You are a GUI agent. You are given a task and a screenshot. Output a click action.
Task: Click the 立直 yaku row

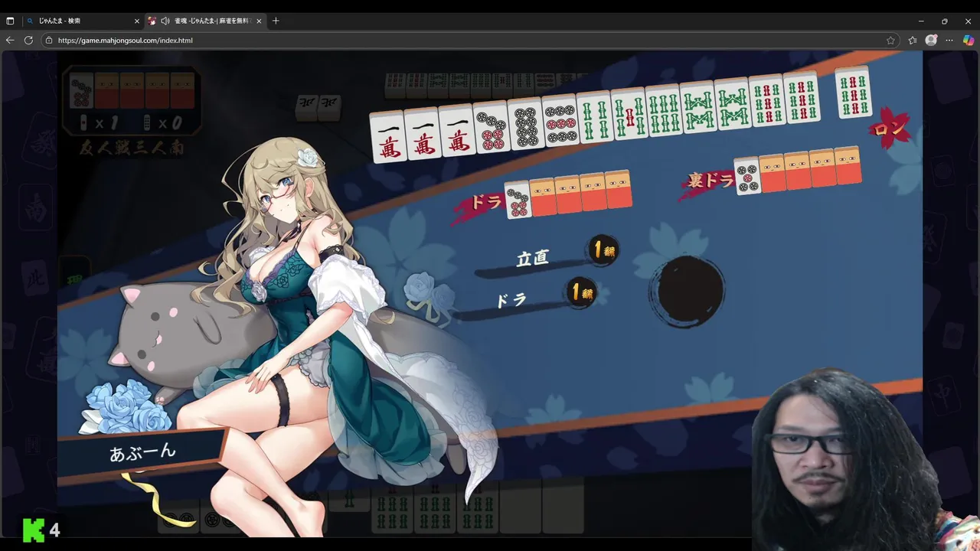coord(547,256)
